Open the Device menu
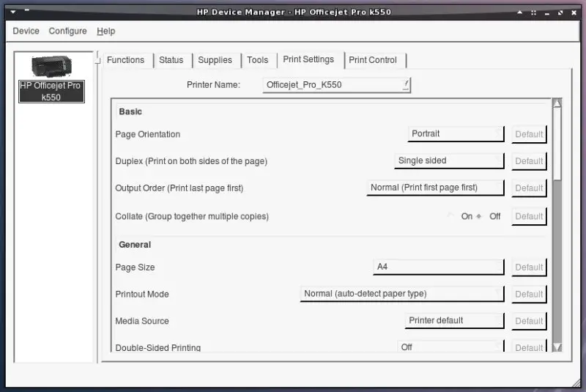Screen dimensions: 586x392 26,31
